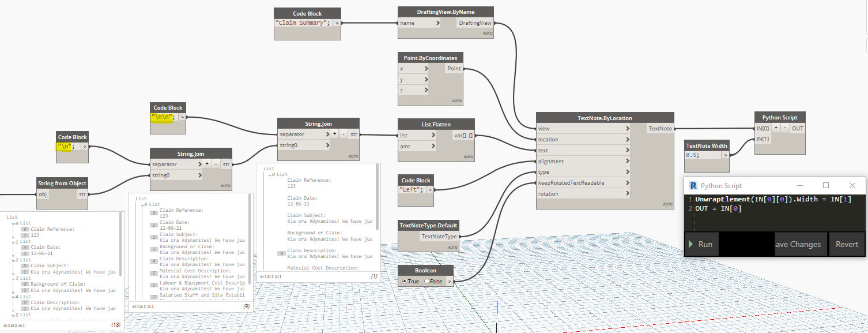
Task: Click the output arrow of the Boolean node
Action: pyautogui.click(x=450, y=281)
